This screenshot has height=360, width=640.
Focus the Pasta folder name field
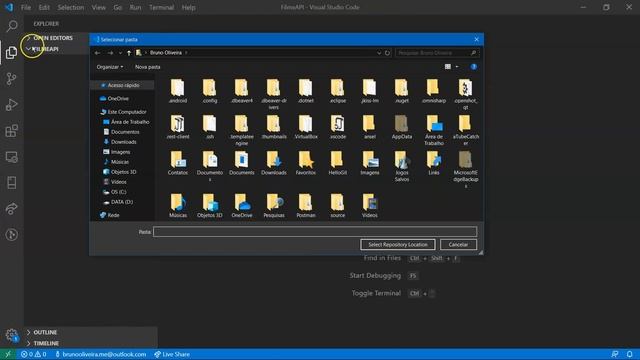pos(315,232)
